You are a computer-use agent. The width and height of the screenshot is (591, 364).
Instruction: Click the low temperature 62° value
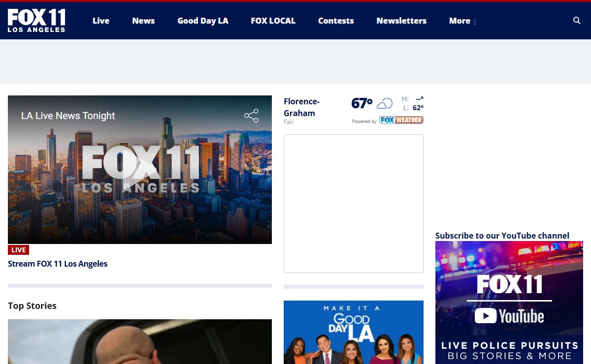(418, 108)
